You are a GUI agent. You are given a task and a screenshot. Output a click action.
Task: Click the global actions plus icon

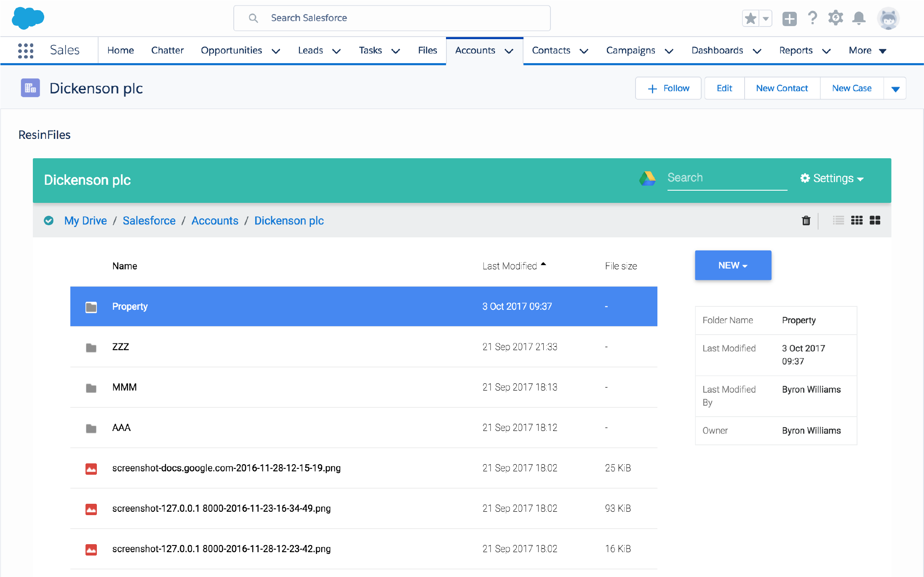click(789, 19)
